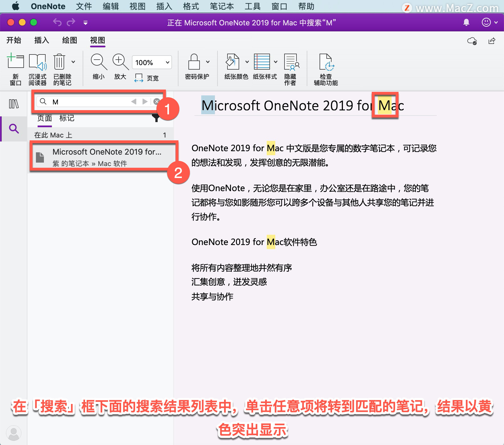This screenshot has width=504, height=445.
Task: Click the heading OneNote 2019 for Mac软件特色
Action: (x=254, y=242)
